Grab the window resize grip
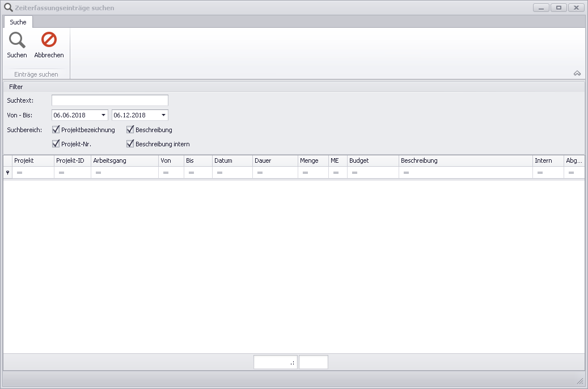This screenshot has width=588, height=389. click(x=579, y=380)
